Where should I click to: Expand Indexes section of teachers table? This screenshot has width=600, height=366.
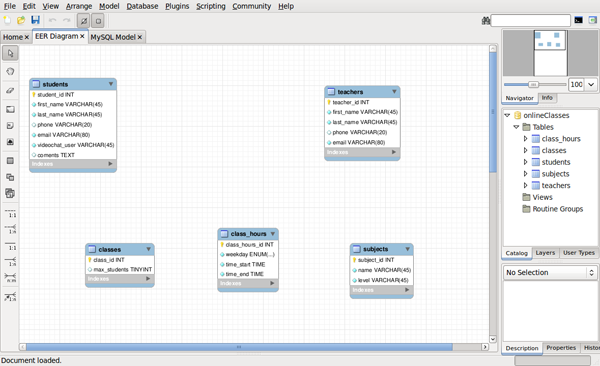(x=394, y=152)
